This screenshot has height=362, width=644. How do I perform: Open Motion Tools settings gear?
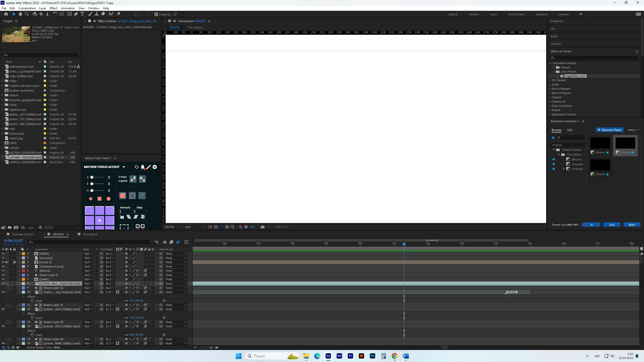155,167
